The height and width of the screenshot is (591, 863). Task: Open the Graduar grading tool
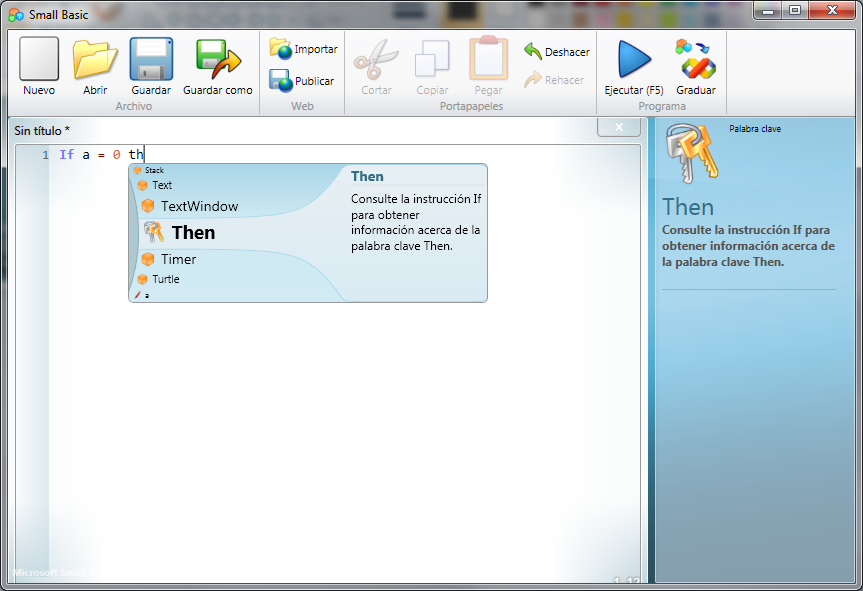(694, 65)
